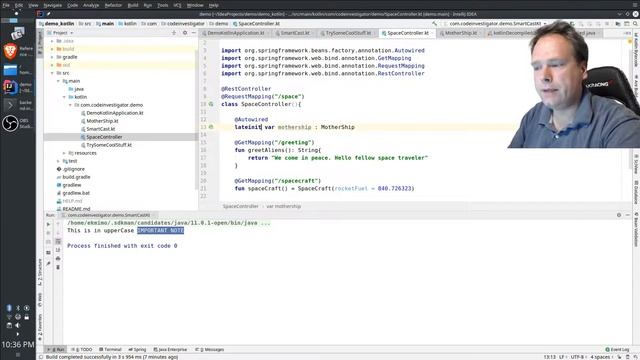
Task: Click the pin tab icon in Run panel
Action: click(x=48, y=264)
